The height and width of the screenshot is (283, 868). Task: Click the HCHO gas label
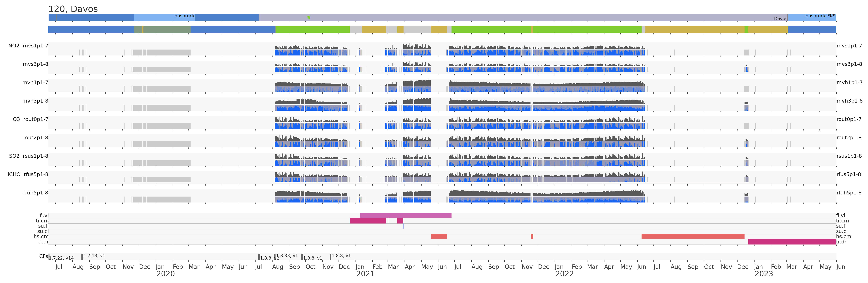(x=13, y=174)
